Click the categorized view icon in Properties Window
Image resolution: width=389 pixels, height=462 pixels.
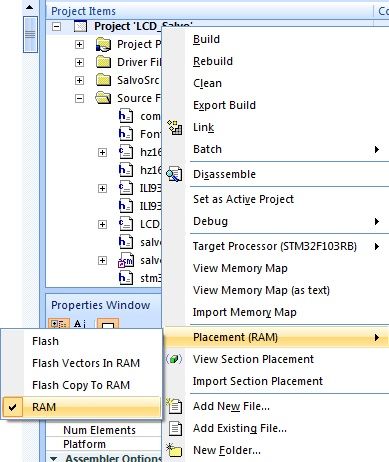tap(59, 324)
